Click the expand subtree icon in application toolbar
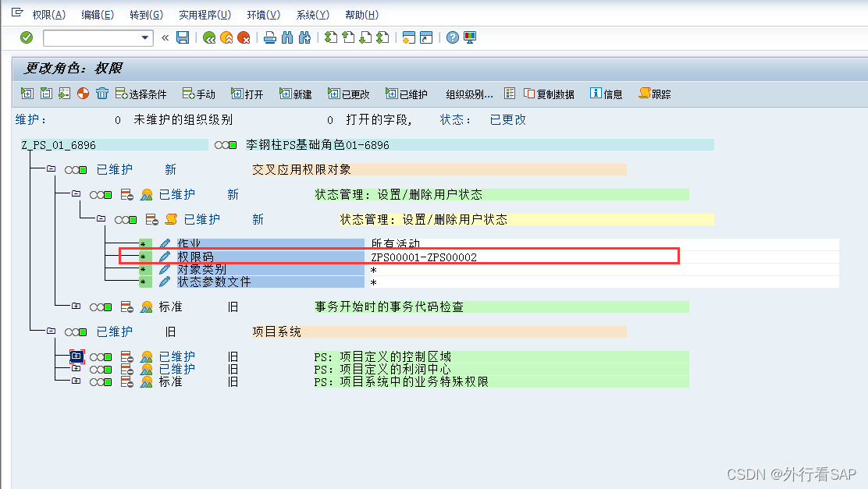 27,94
